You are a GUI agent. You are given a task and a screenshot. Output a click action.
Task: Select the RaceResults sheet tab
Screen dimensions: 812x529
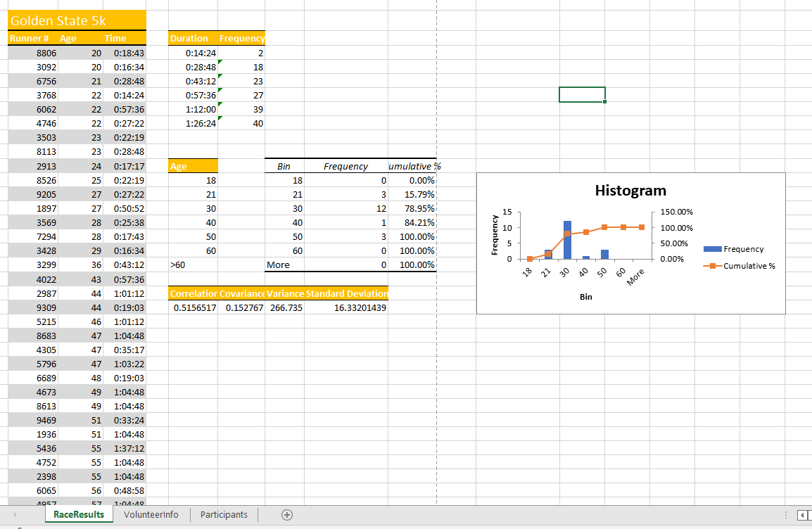tap(78, 514)
